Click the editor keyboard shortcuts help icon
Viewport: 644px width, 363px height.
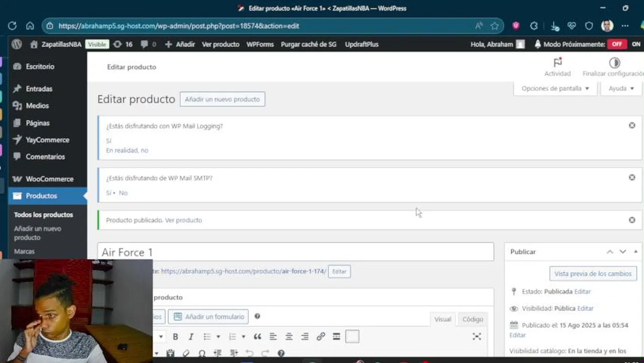tap(281, 353)
